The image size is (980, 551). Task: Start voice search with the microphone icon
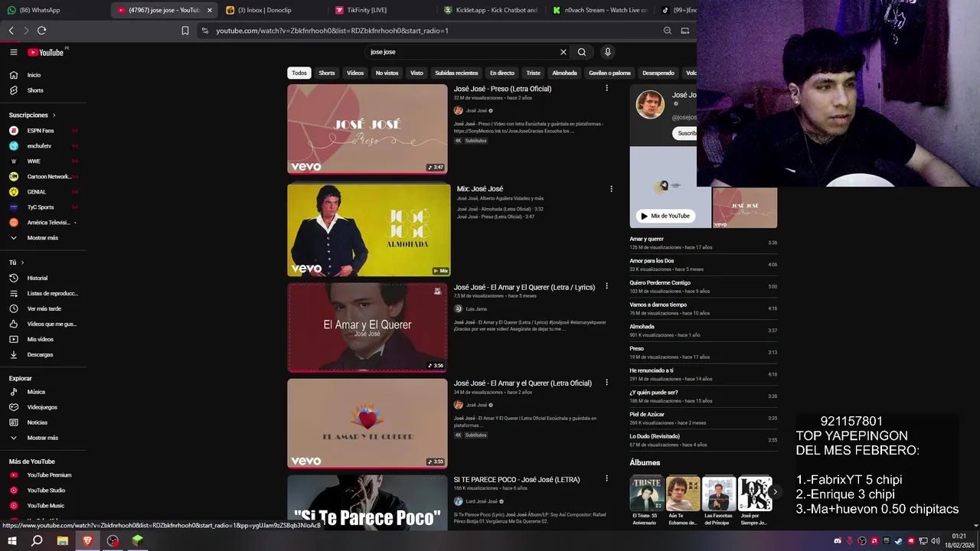608,52
